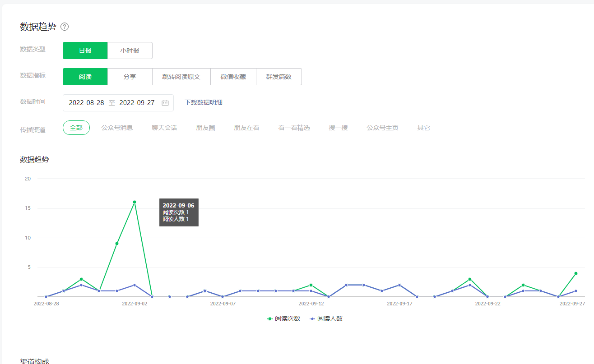Toggle 阅读次数 legend series marker
This screenshot has width=594, height=364.
coord(270,318)
